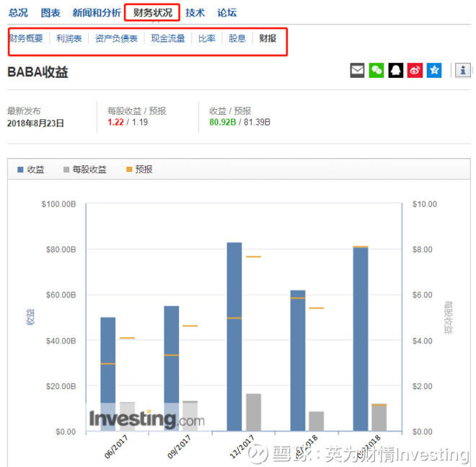
Task: Open the 新闻和分析 tab
Action: point(97,13)
